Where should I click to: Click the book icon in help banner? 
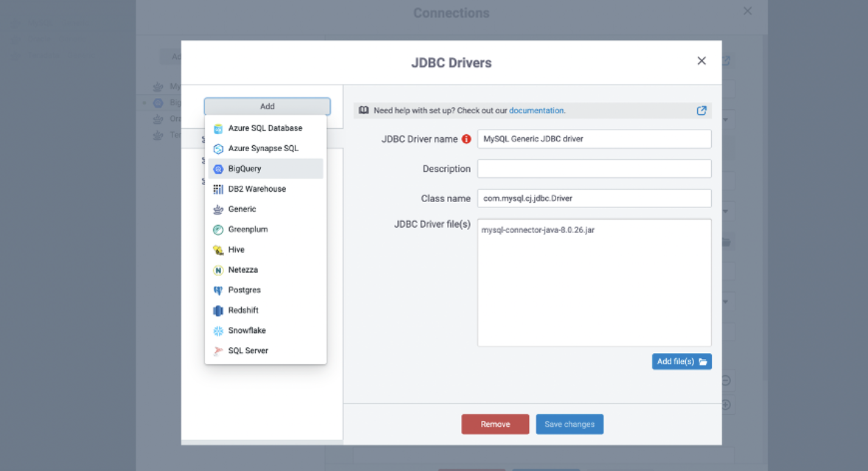pos(364,110)
